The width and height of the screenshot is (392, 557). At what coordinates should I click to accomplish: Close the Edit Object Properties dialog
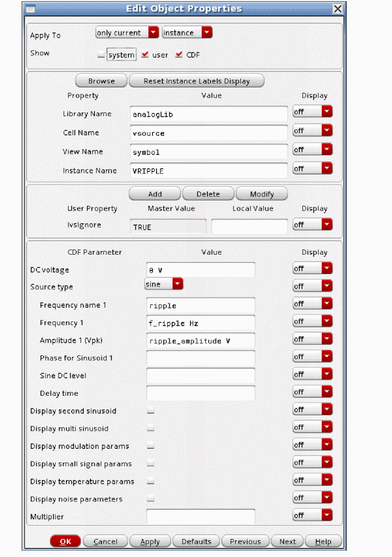pyautogui.click(x=338, y=8)
